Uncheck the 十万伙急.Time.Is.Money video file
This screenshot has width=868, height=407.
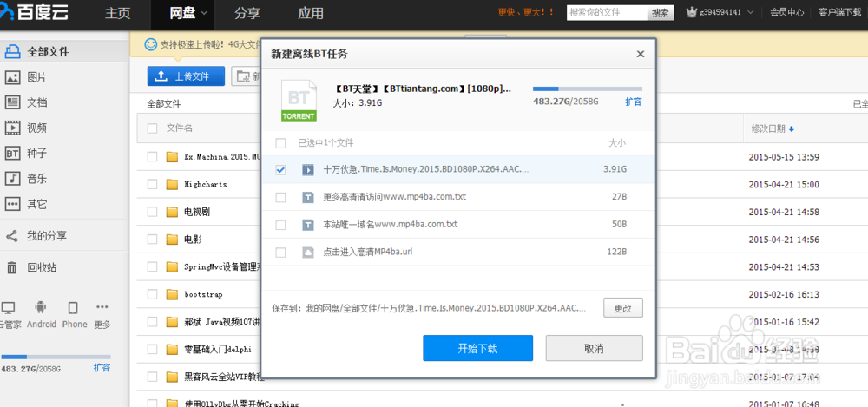280,170
